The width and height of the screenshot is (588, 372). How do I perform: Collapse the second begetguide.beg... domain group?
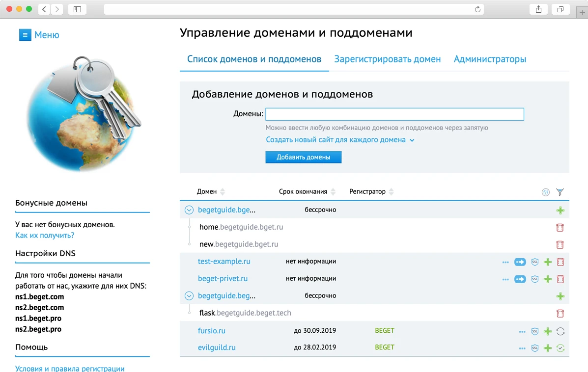point(189,295)
